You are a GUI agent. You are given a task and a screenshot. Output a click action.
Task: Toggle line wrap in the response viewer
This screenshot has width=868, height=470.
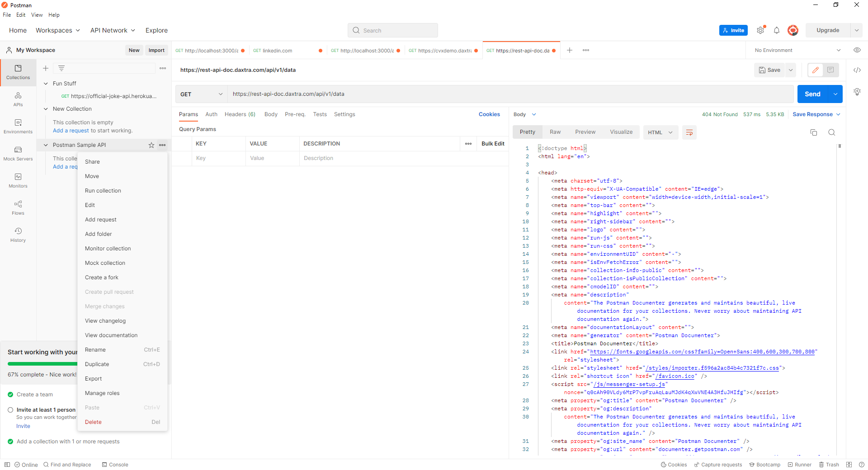689,132
